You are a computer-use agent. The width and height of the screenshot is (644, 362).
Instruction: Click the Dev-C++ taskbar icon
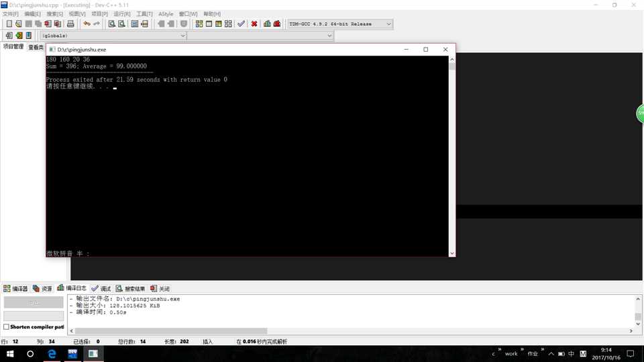pyautogui.click(x=72, y=353)
